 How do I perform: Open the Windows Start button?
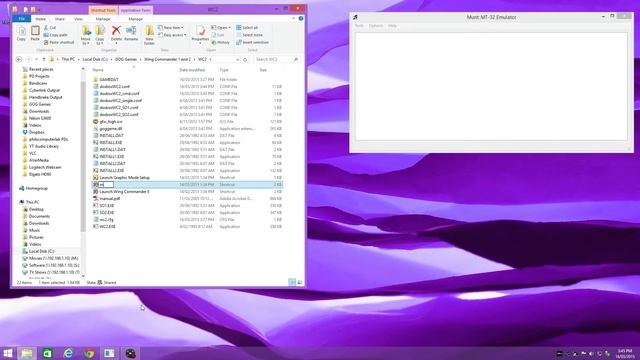pos(7,353)
